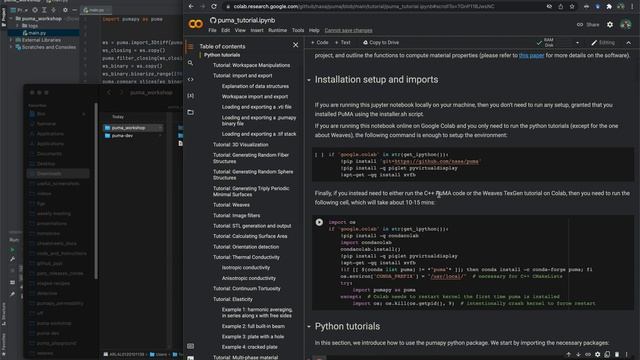
Task: Click Cannot save changes link
Action: tap(348, 30)
